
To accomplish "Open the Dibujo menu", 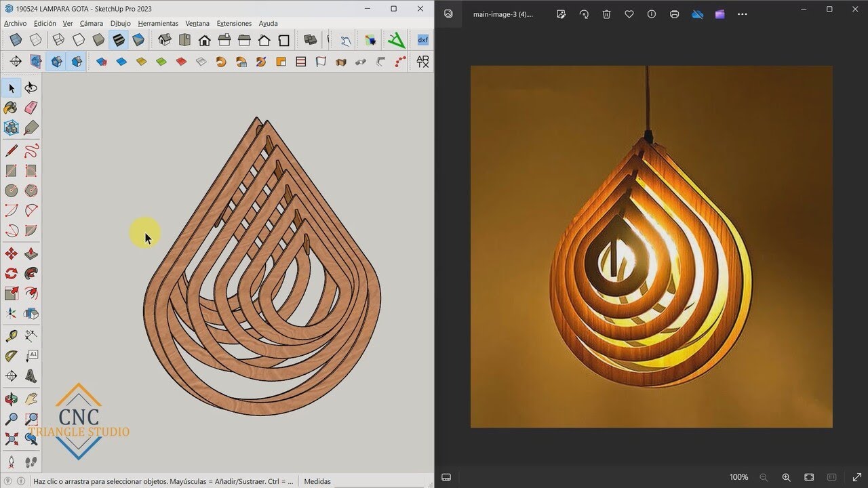I will 121,24.
